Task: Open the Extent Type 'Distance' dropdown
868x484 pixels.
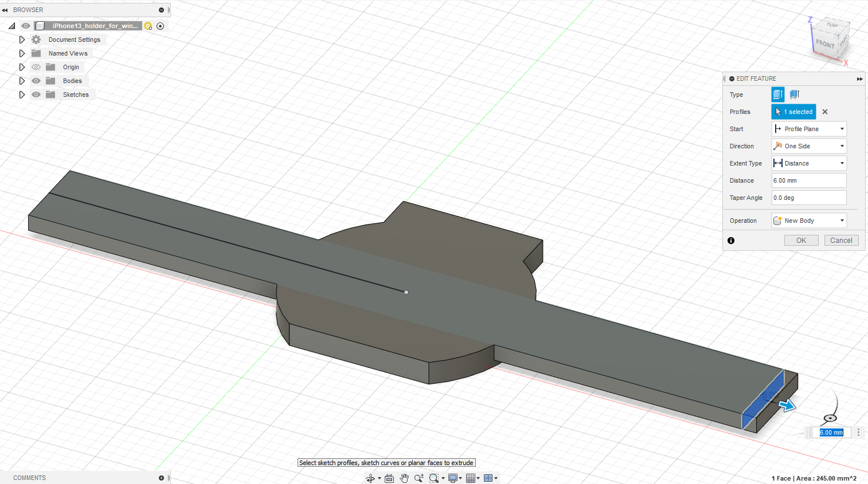Action: point(809,163)
